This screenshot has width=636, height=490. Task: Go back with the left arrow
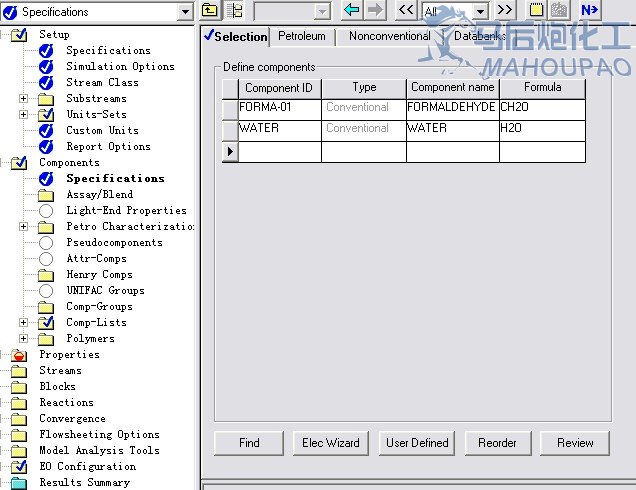pos(351,11)
